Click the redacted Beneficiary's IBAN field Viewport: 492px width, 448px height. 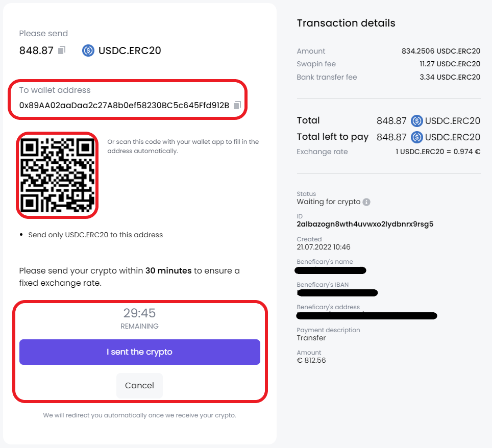[337, 293]
